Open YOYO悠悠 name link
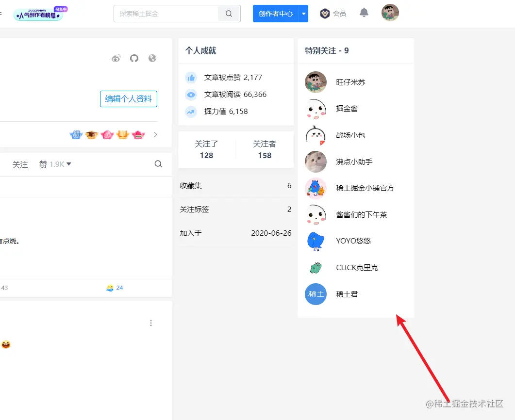Image resolution: width=515 pixels, height=420 pixels. click(x=353, y=241)
